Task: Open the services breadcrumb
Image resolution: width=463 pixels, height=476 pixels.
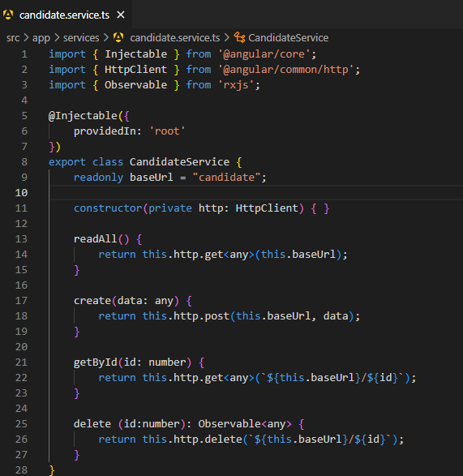Action: tap(81, 38)
